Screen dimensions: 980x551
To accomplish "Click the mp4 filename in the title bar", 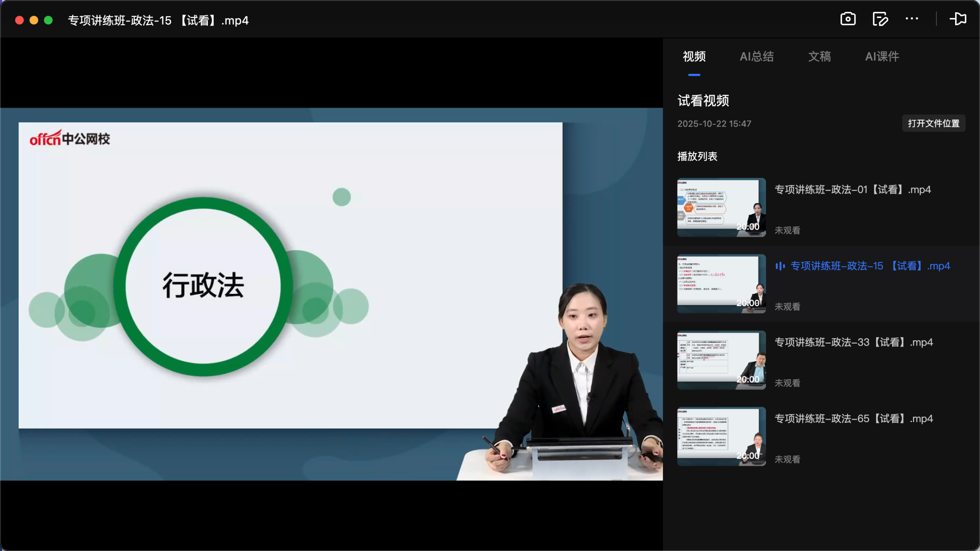I will click(x=158, y=20).
